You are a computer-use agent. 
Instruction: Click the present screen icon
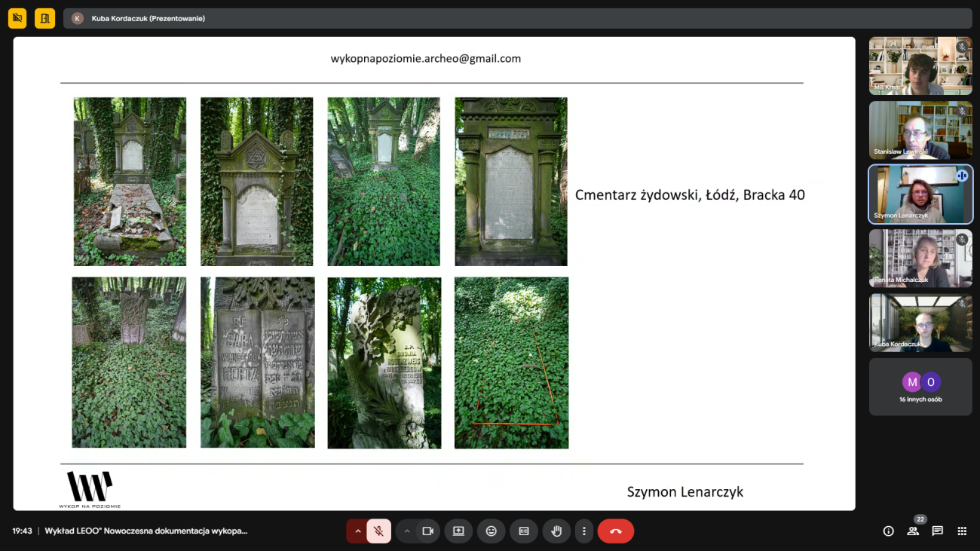click(x=458, y=531)
